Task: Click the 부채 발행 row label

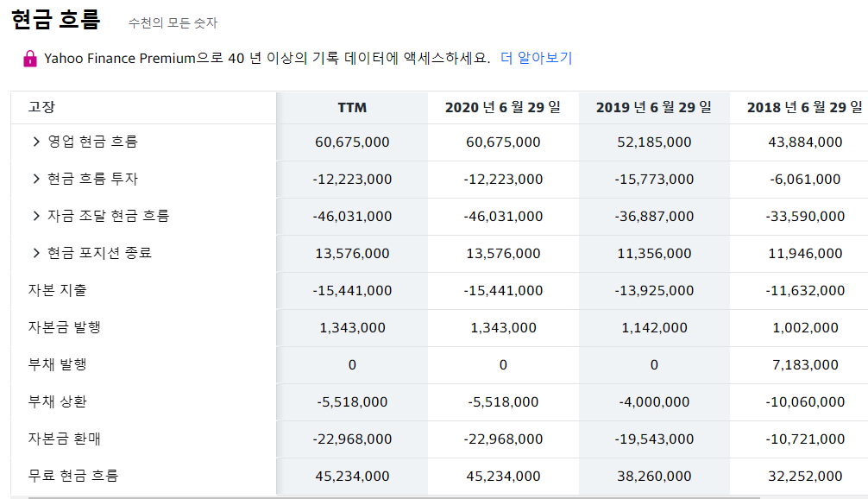Action: 58,364
